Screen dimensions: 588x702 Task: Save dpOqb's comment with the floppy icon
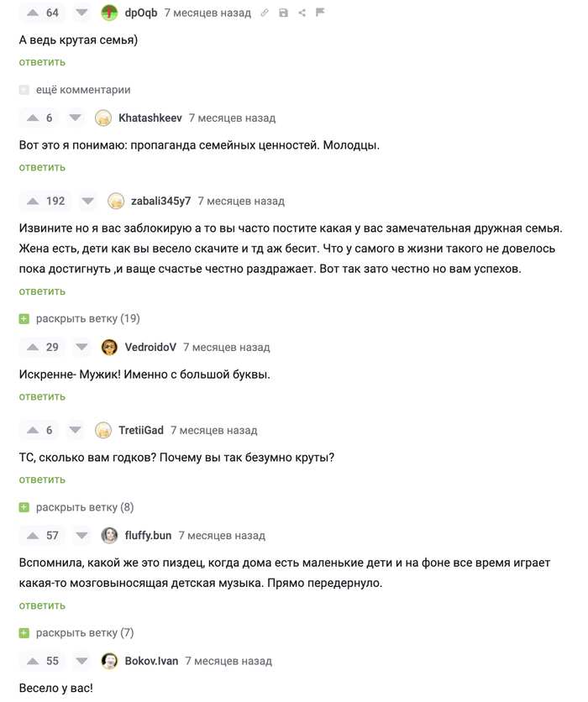[x=283, y=13]
